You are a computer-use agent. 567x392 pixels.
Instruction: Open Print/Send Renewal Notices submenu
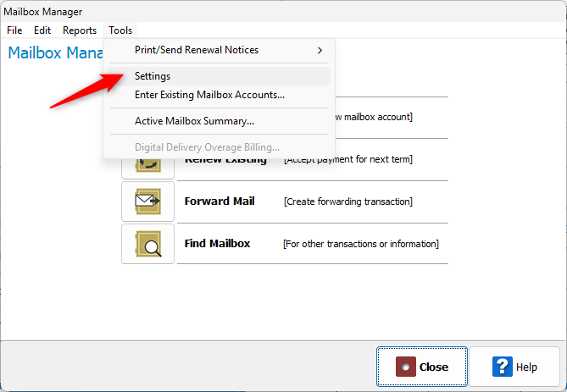coord(219,50)
